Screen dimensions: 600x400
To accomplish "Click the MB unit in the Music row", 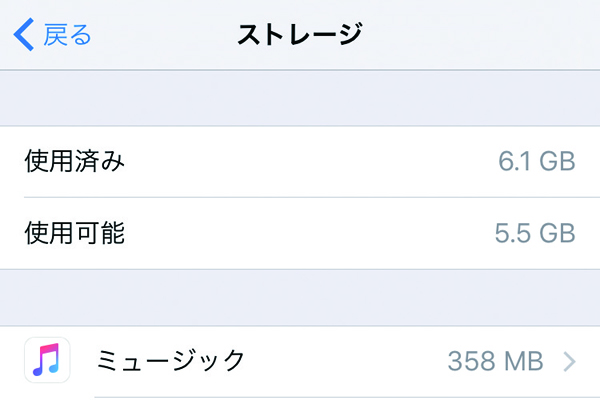I will click(x=524, y=360).
